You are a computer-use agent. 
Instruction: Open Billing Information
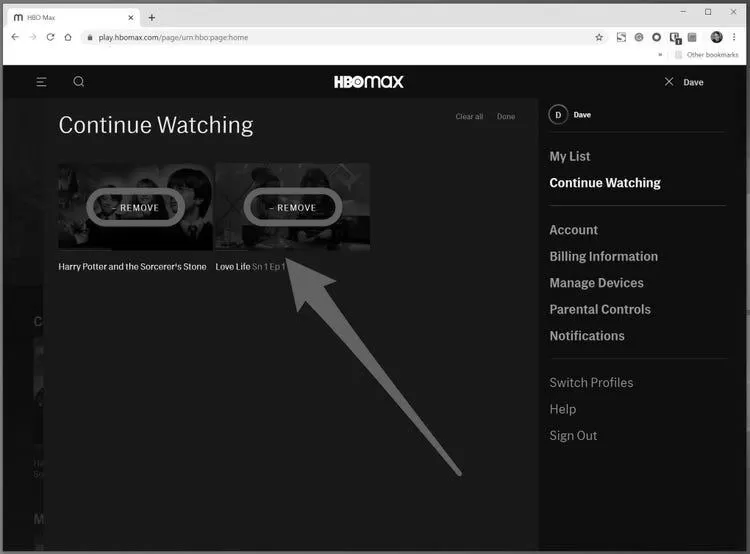point(604,256)
